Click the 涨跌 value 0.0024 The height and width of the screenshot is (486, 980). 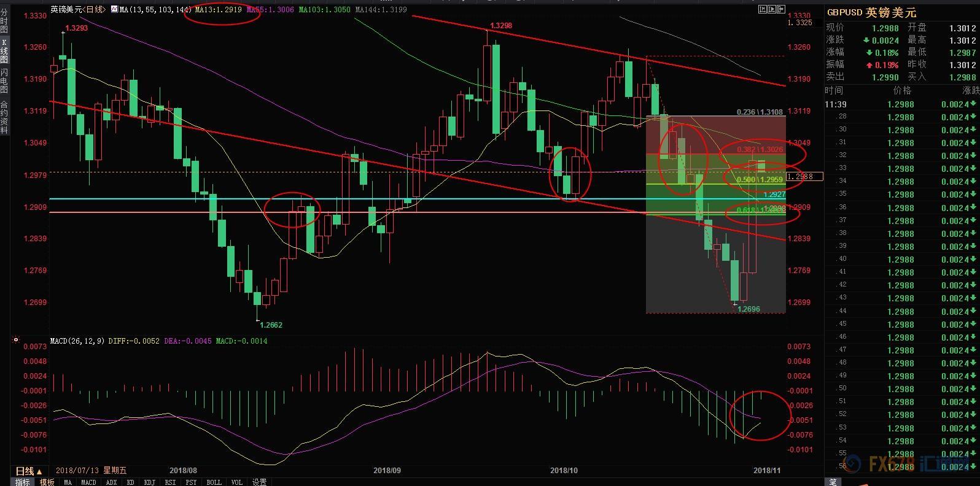point(885,40)
